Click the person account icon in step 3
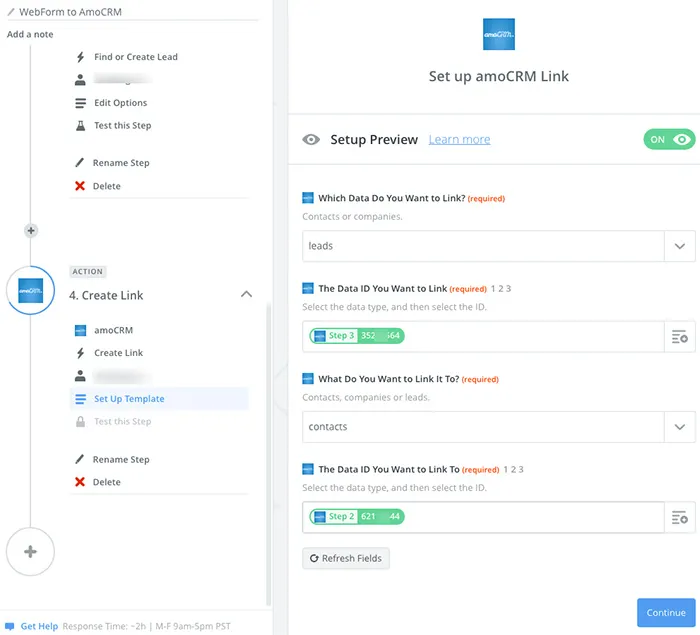700x635 pixels. click(x=80, y=80)
